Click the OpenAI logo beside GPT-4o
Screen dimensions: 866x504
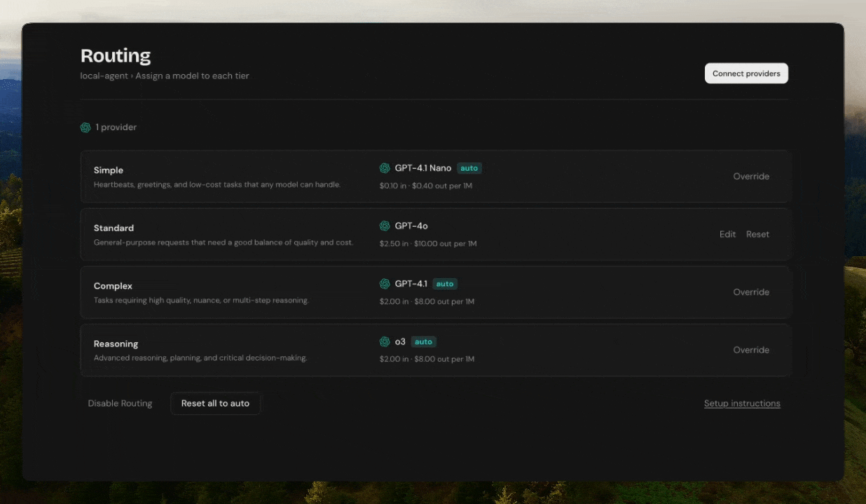tap(385, 225)
